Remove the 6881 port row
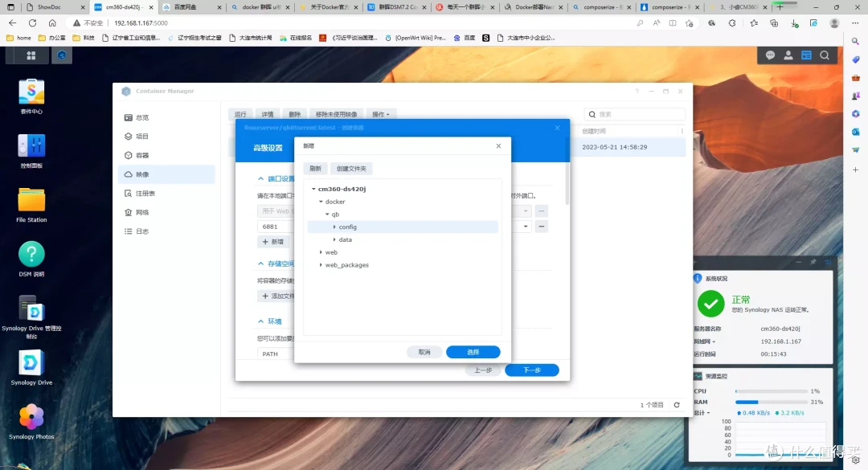Image resolution: width=868 pixels, height=470 pixels. coord(542,227)
